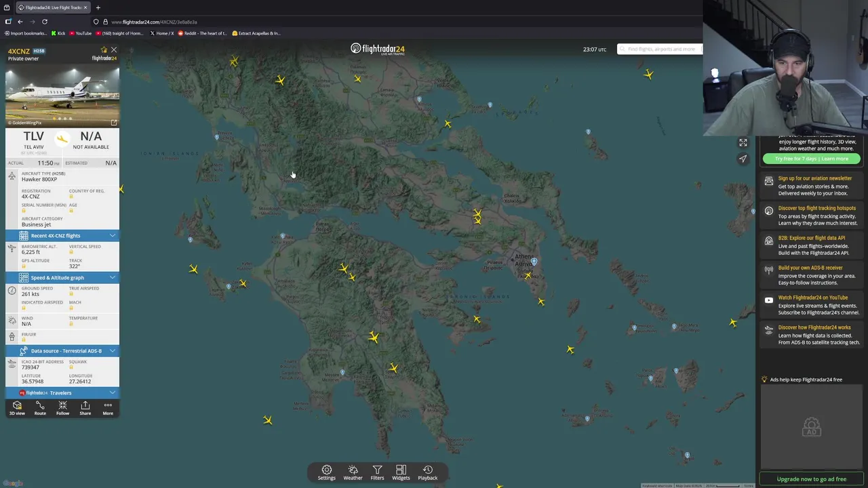Viewport: 868px width, 488px height.
Task: Open Build your own ADS-B receiver
Action: [x=811, y=275]
